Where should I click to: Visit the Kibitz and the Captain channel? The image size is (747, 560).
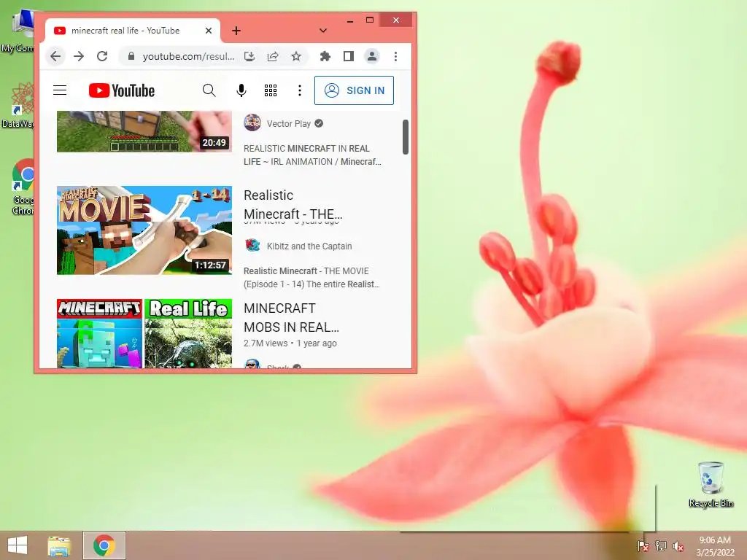coord(309,246)
